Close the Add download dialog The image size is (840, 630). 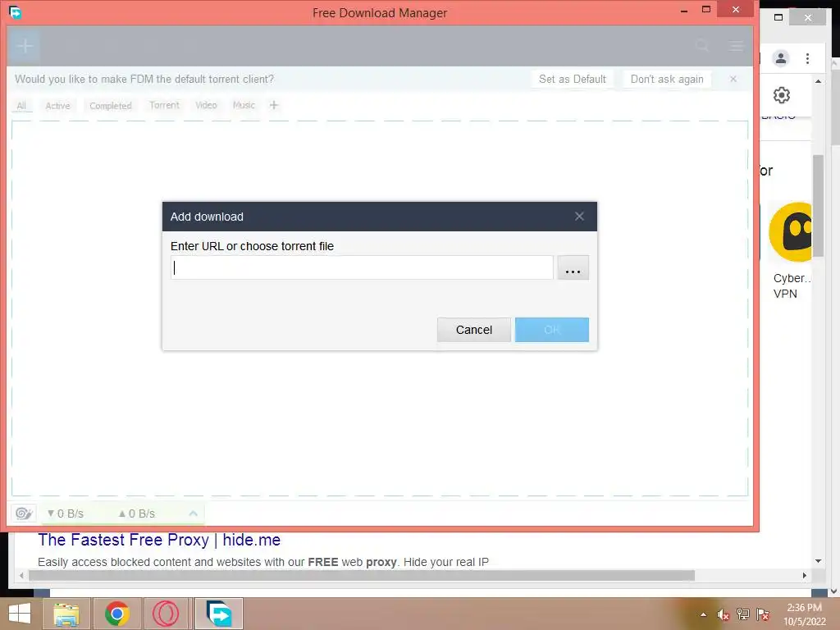(x=579, y=217)
